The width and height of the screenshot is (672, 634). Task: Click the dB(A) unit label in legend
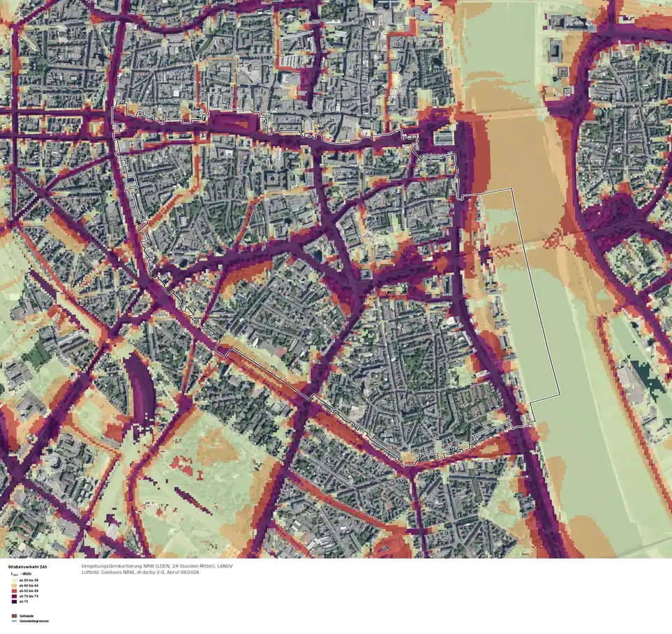pos(27,573)
